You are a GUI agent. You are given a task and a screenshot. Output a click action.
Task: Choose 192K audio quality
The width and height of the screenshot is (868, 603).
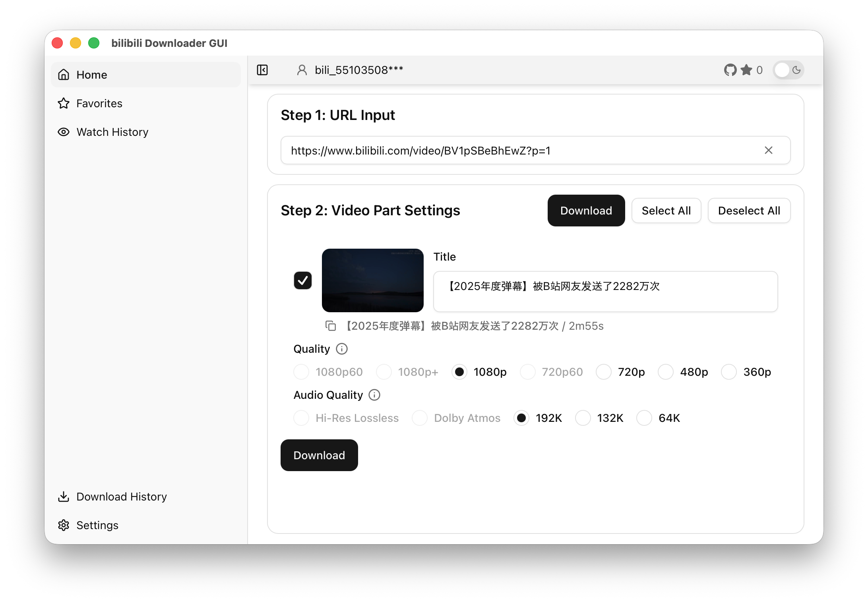tap(521, 418)
